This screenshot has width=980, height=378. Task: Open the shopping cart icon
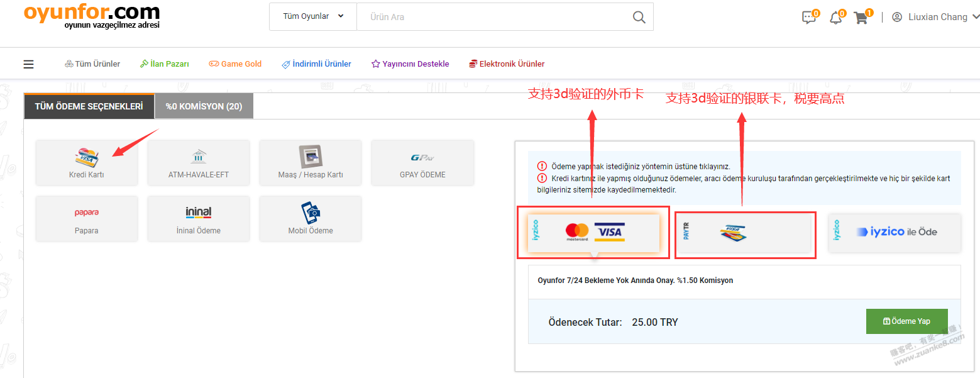861,18
